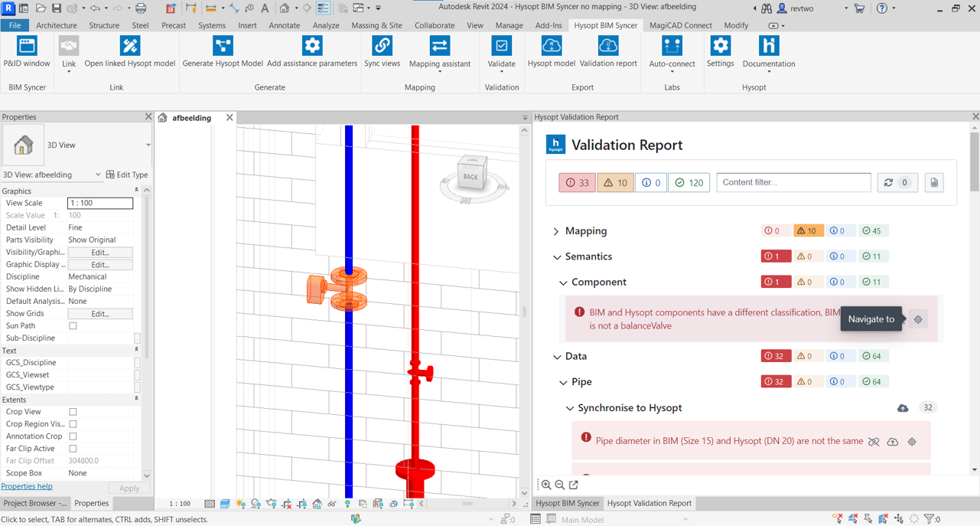Click the Content filter input field
Viewport: 980px width, 526px height.
[x=793, y=182]
